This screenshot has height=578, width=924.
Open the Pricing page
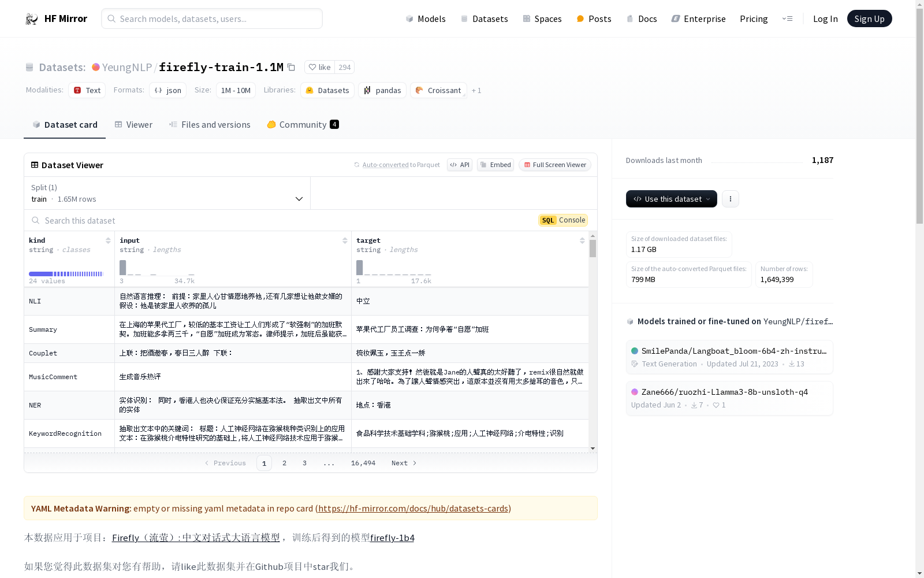click(x=754, y=19)
